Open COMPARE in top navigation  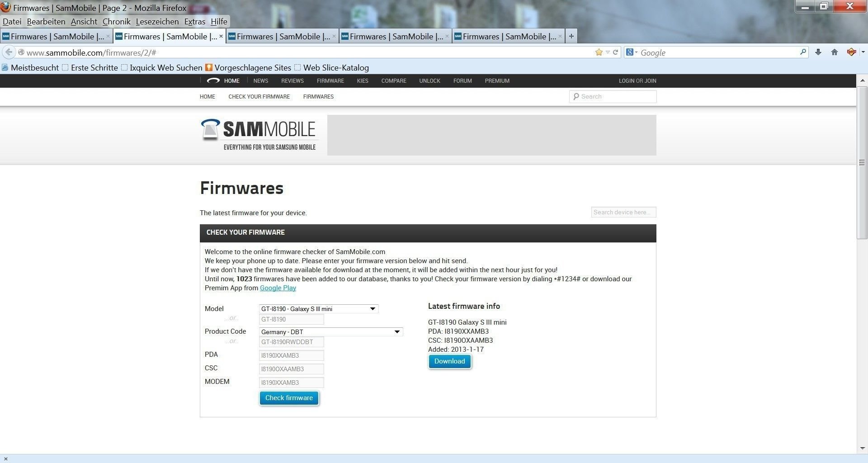tap(394, 81)
